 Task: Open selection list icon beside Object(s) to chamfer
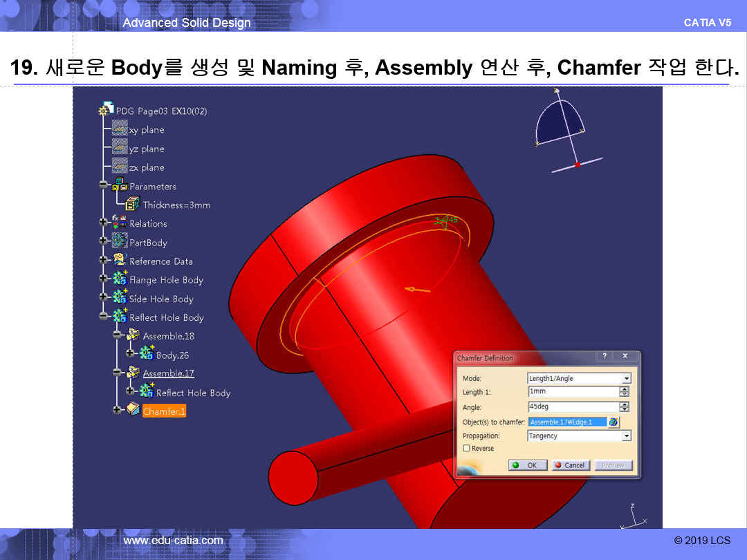[614, 422]
